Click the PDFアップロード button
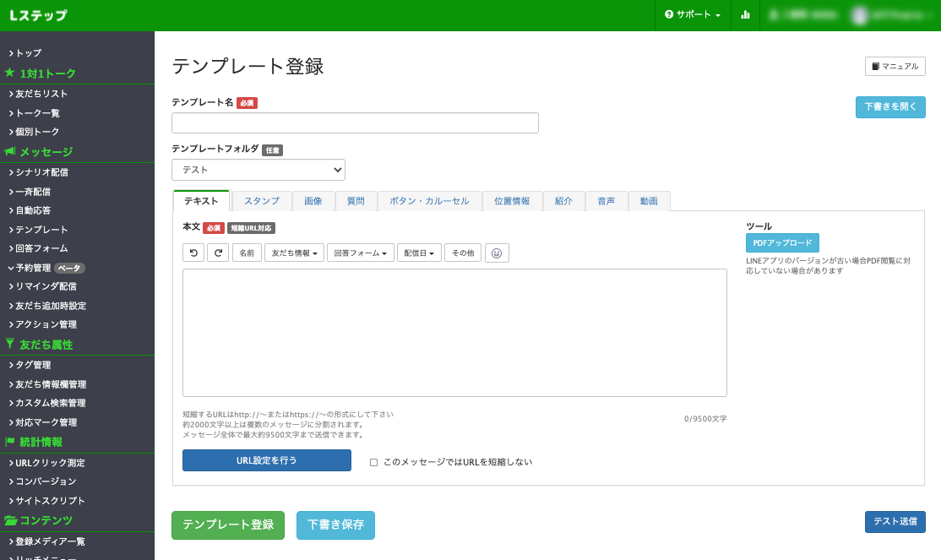The image size is (941, 560). [781, 242]
